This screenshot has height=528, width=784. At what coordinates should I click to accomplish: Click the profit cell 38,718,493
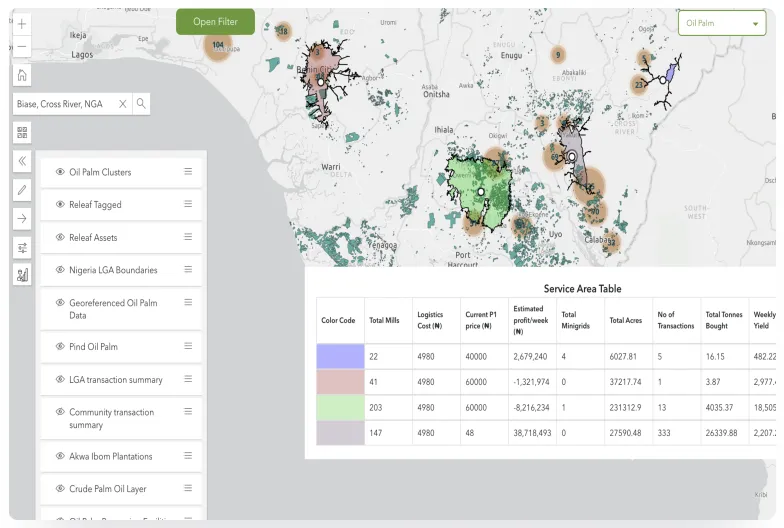pyautogui.click(x=532, y=432)
